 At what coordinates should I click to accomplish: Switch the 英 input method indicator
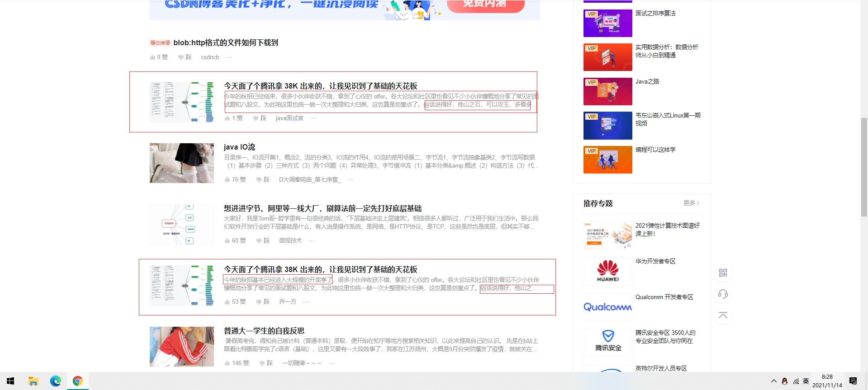tap(806, 381)
